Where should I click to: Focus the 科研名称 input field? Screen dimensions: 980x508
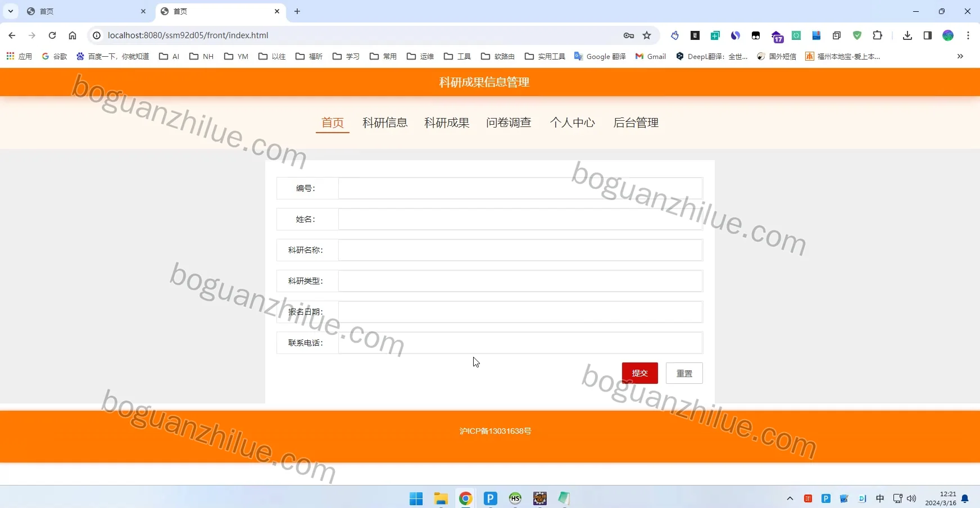pos(520,250)
